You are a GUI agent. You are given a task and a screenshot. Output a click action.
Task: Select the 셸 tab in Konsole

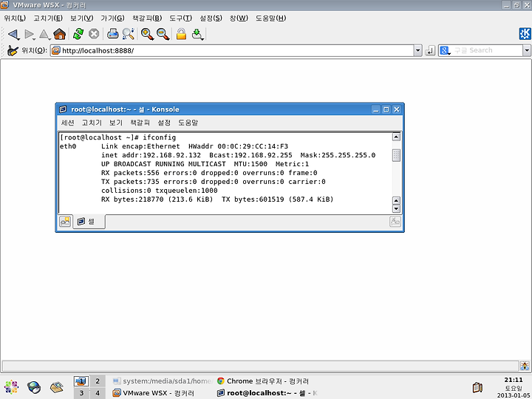pyautogui.click(x=89, y=222)
